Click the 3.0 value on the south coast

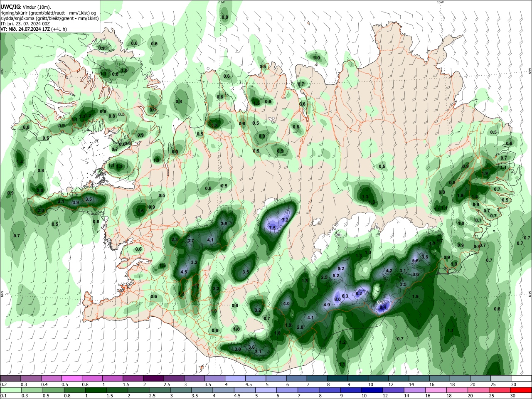click(238, 350)
